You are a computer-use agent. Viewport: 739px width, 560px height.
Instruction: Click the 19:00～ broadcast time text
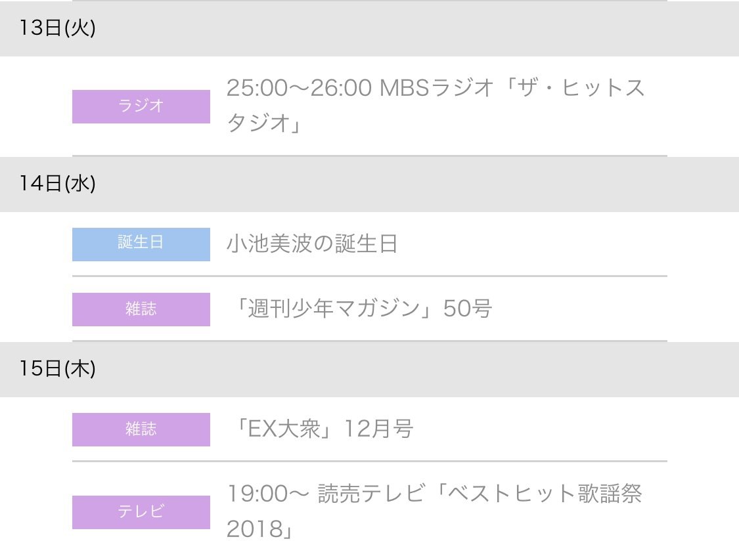pos(268,494)
